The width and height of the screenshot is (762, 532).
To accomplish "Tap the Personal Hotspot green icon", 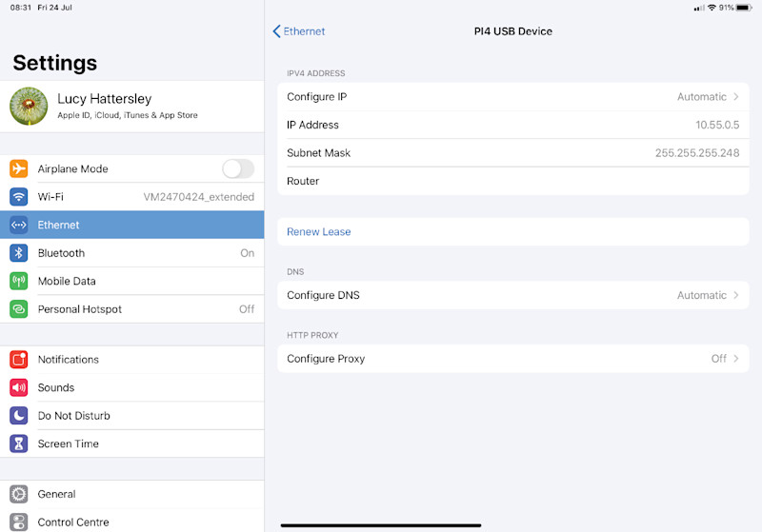I will click(x=18, y=309).
